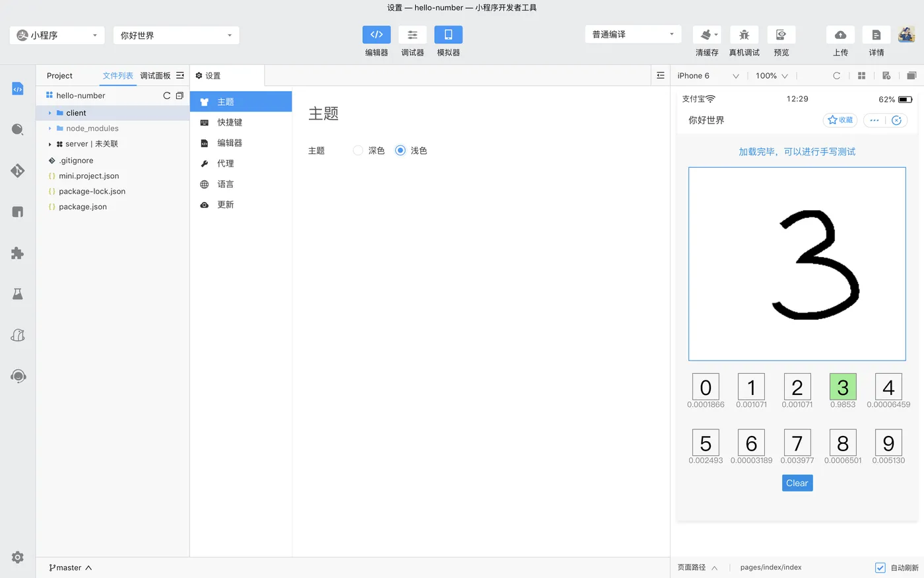924x578 pixels.
Task: Select 语言 in settings menu
Action: (241, 184)
